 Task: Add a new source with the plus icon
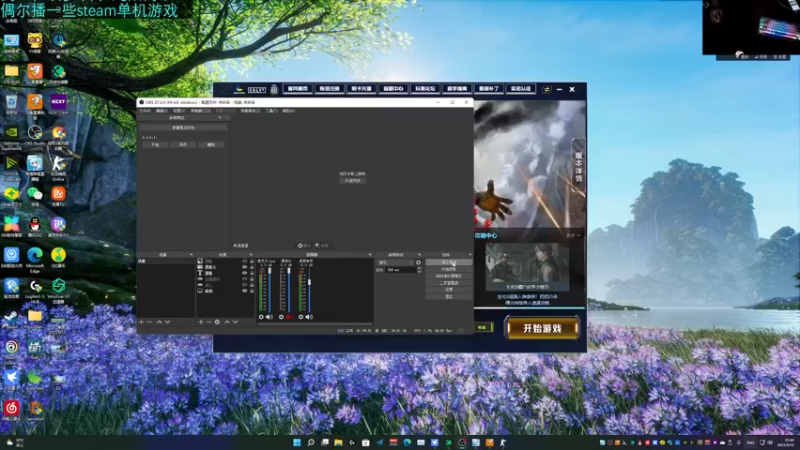coord(201,322)
